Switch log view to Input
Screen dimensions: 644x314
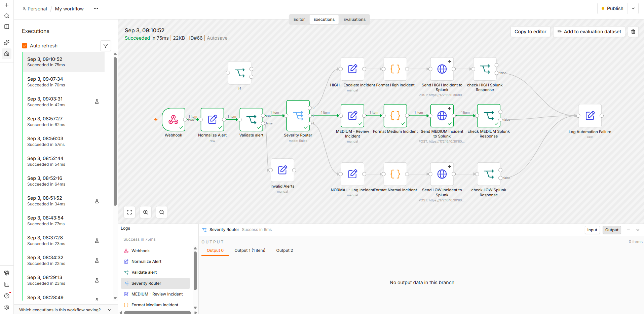coord(592,230)
